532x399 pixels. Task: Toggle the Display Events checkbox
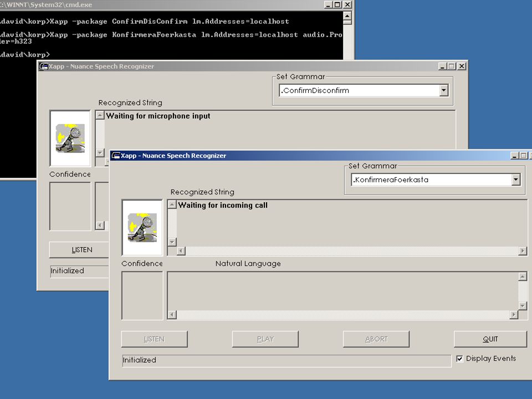[x=459, y=359]
